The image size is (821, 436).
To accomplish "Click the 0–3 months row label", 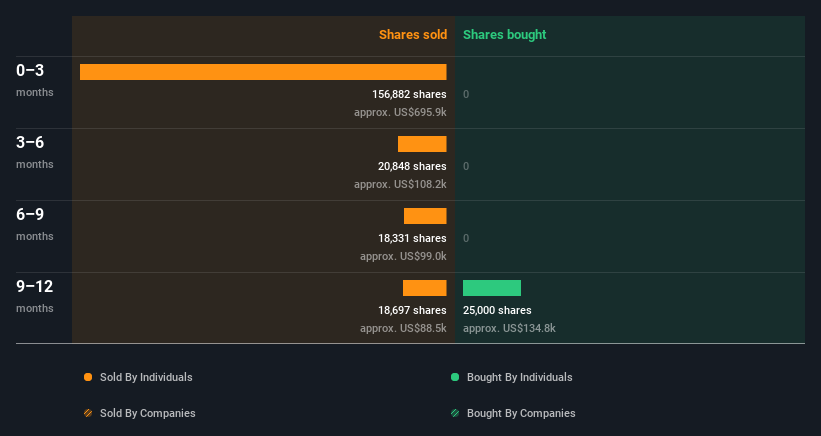I will (x=35, y=80).
